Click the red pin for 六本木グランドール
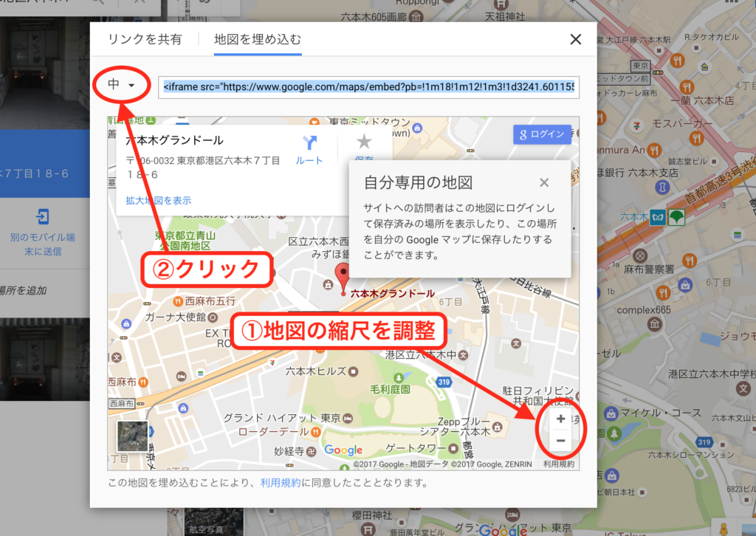756x536 pixels. [343, 275]
